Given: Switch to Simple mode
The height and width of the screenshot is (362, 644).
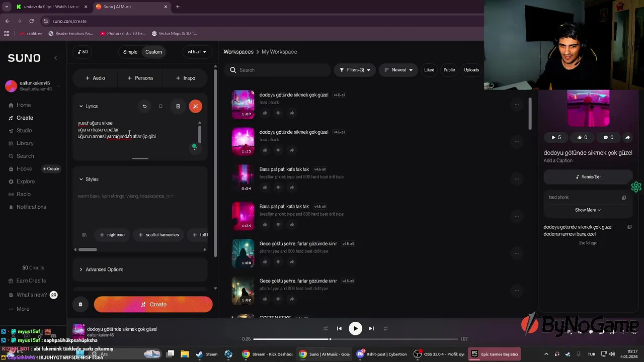Looking at the screenshot, I should coord(130,52).
